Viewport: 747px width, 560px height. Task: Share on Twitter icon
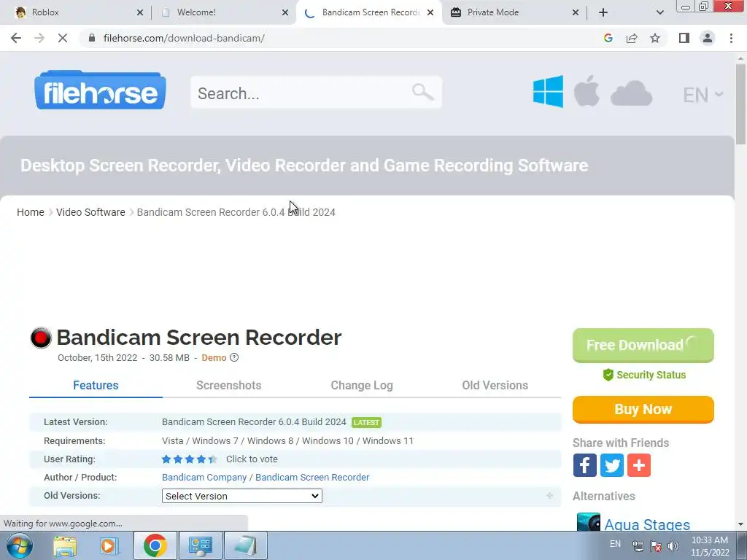(x=612, y=465)
